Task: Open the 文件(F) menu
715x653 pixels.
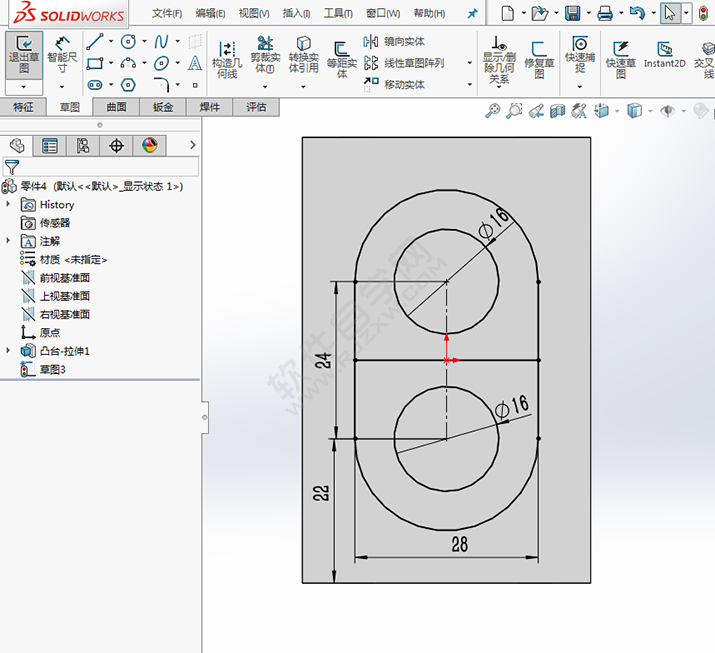Action: click(167, 13)
